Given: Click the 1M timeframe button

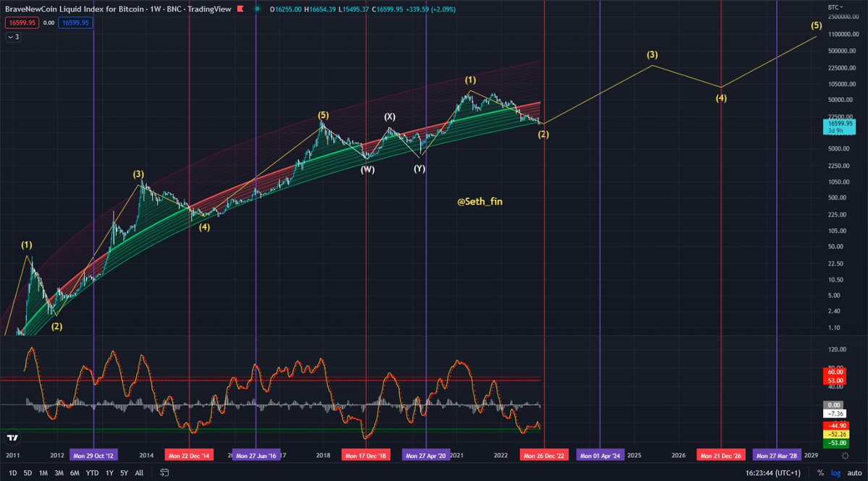Looking at the screenshot, I should (x=43, y=472).
